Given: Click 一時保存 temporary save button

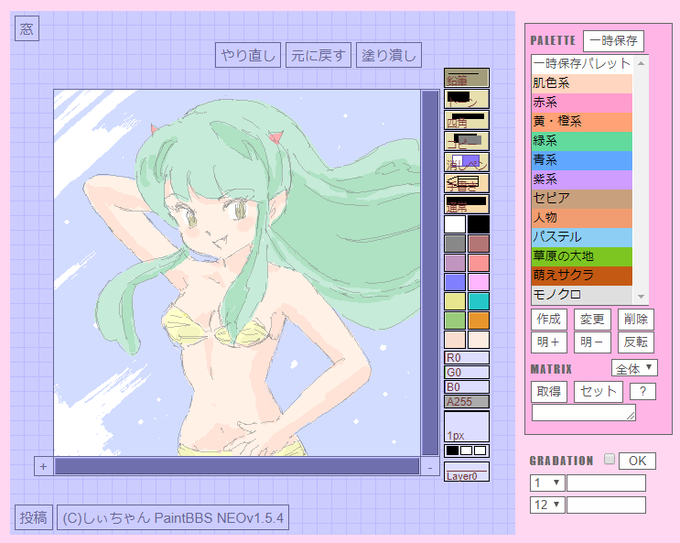Looking at the screenshot, I should coord(613,41).
